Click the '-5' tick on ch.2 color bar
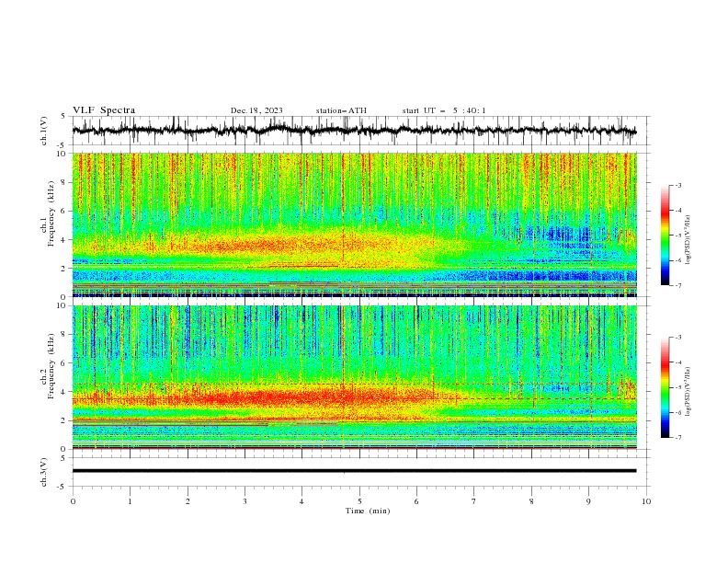 tap(677, 387)
